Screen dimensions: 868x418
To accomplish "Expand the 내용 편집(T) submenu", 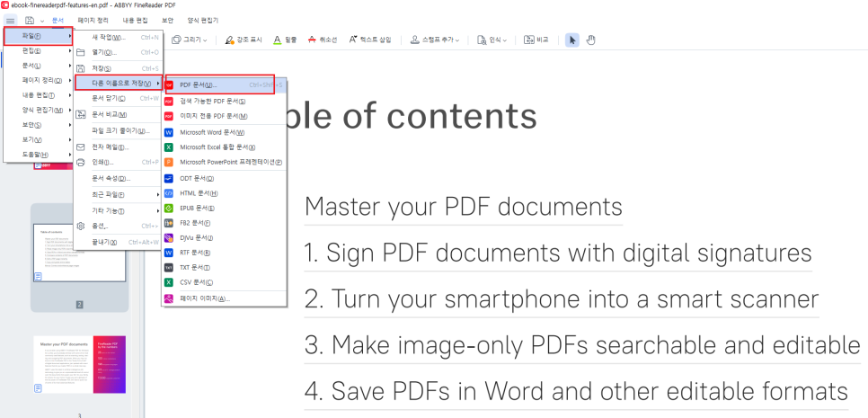I will click(x=39, y=94).
